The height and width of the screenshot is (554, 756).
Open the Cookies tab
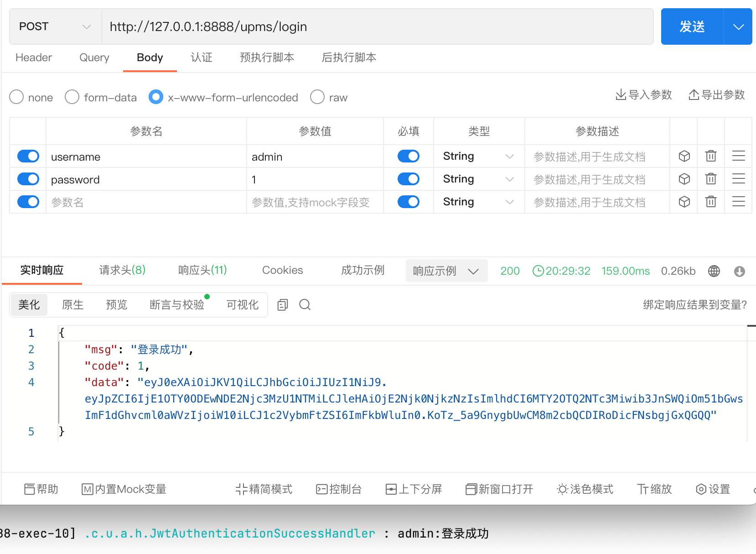click(283, 270)
